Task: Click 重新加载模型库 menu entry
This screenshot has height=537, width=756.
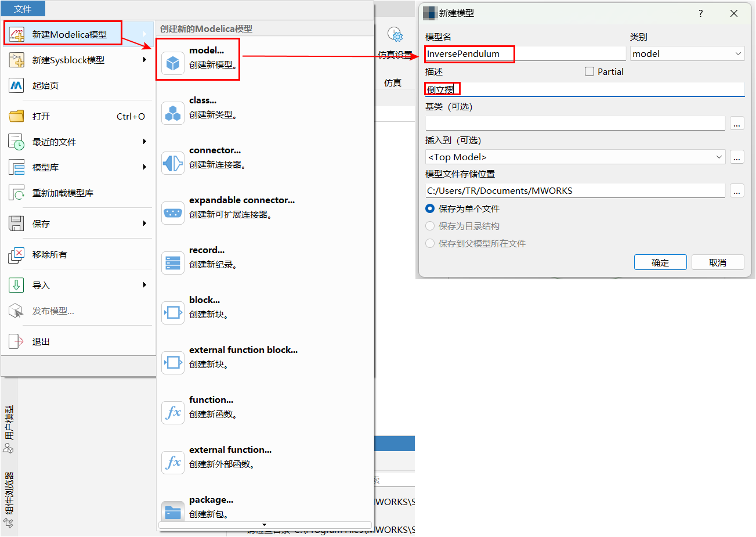Action: click(x=63, y=193)
